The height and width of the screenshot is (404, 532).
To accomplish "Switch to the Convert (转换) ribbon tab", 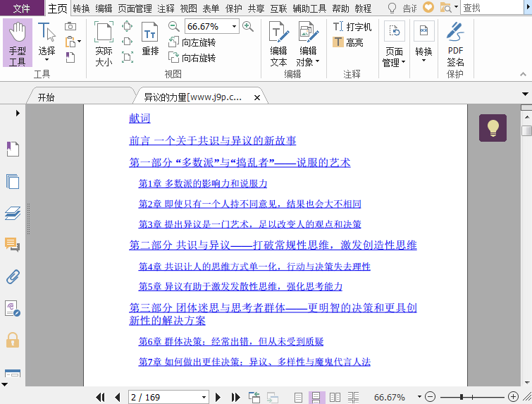I will click(81, 8).
